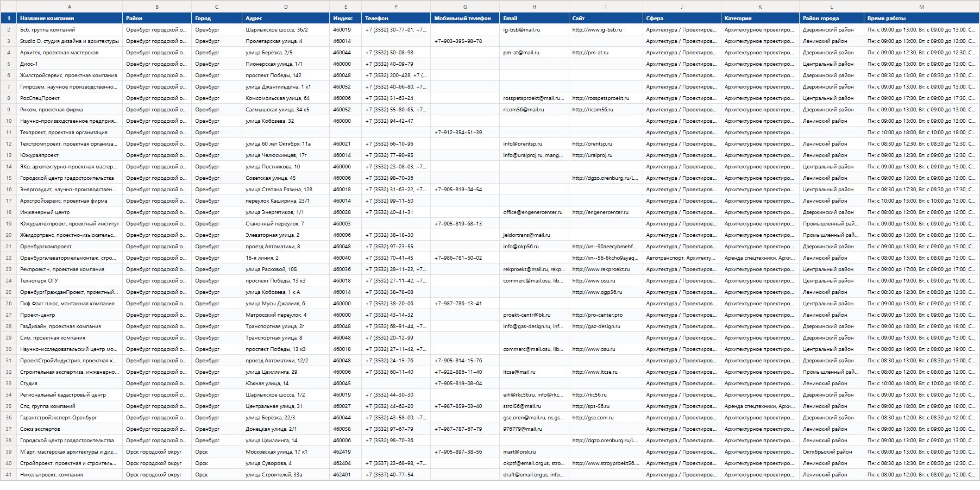Viewport: 980px width, 490px height.
Task: Select row 11 number header
Action: pyautogui.click(x=8, y=133)
